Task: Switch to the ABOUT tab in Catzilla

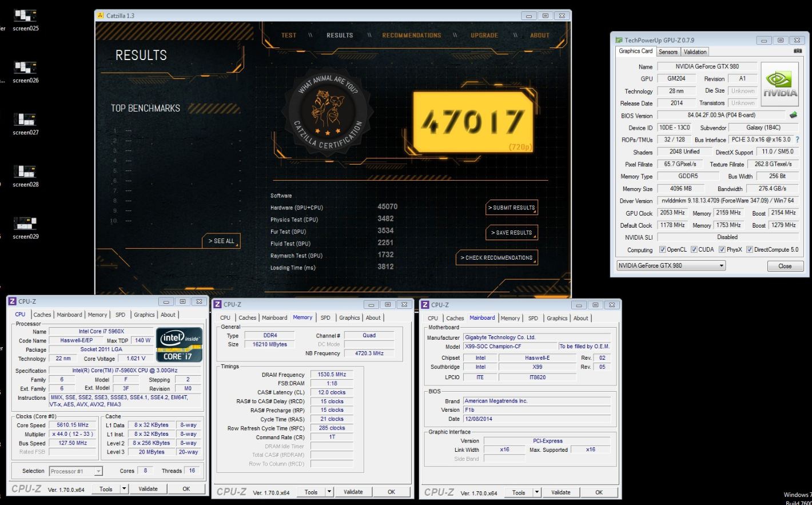Action: pos(539,35)
